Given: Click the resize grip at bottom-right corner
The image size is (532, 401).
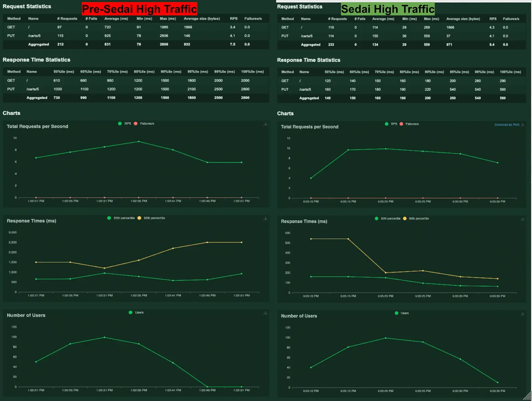Looking at the screenshot, I should point(528,396).
